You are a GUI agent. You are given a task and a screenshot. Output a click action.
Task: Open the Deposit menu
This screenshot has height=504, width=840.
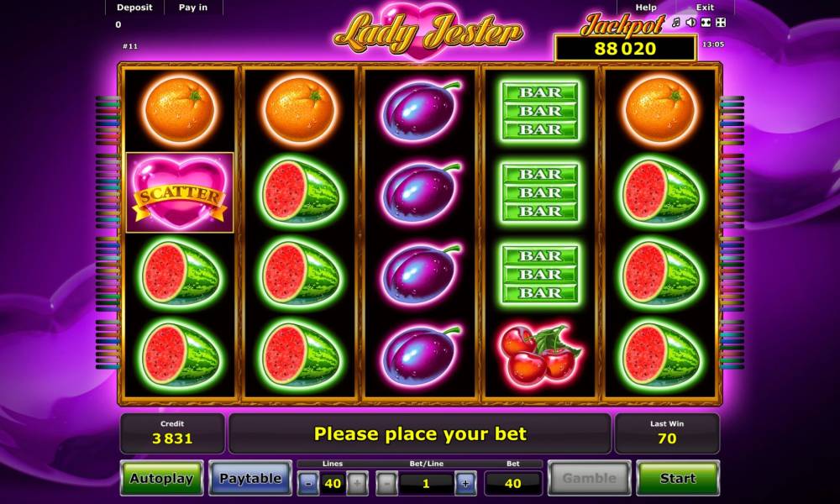[x=134, y=8]
